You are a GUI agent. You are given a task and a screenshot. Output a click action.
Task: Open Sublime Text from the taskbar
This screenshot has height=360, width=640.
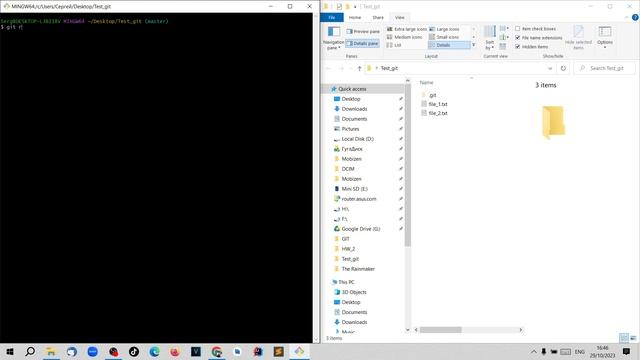279,351
